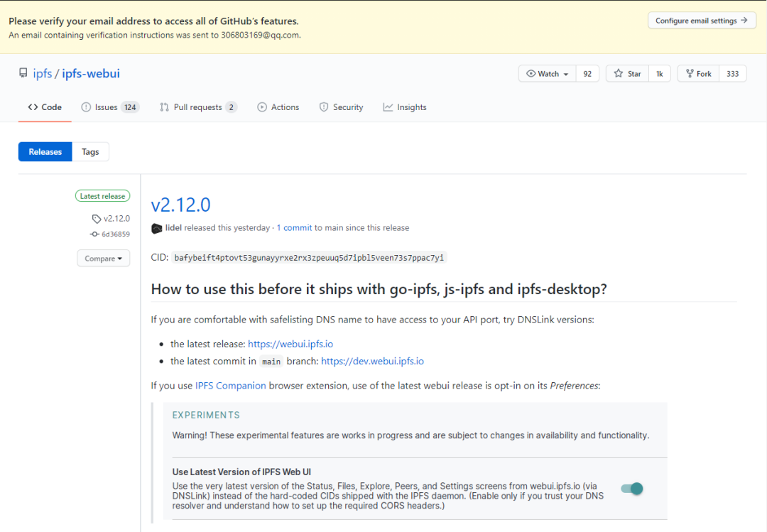Screen dimensions: 767x532
Task: Expand the Watch dropdown
Action: click(x=548, y=74)
